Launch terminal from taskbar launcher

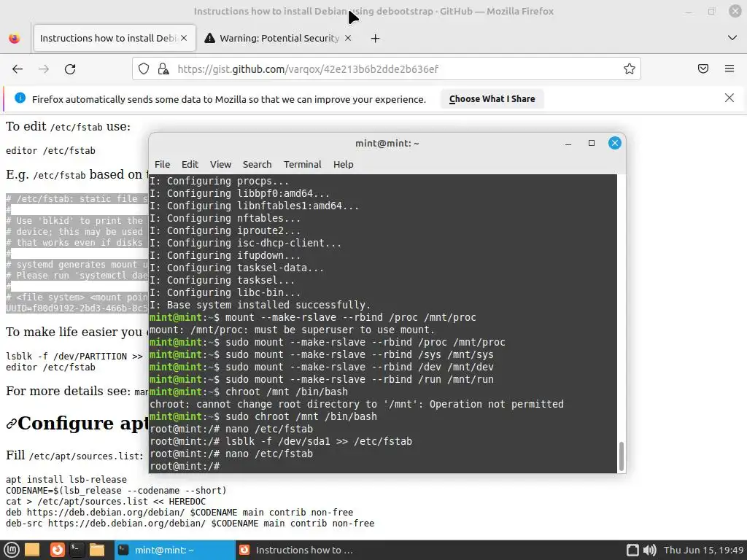[x=77, y=550]
